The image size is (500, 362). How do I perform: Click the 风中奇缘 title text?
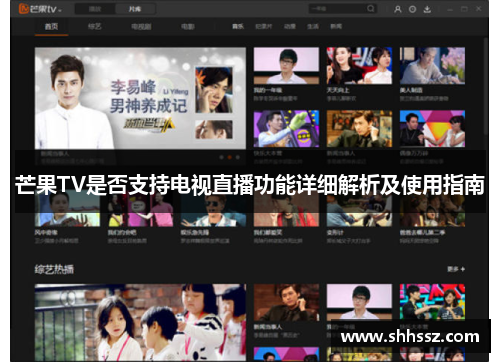pos(46,232)
